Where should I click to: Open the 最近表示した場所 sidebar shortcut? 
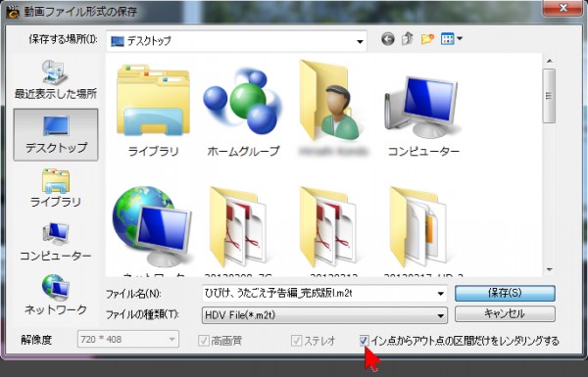click(56, 79)
